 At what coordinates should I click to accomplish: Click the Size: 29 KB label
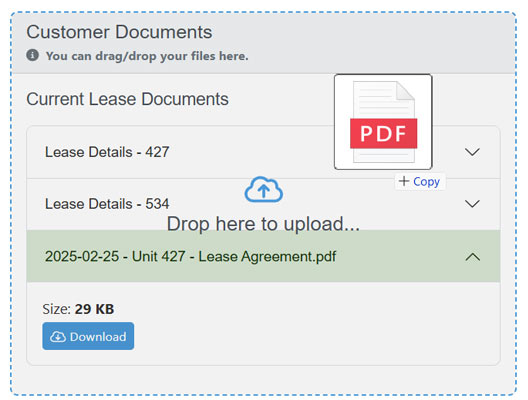click(78, 309)
